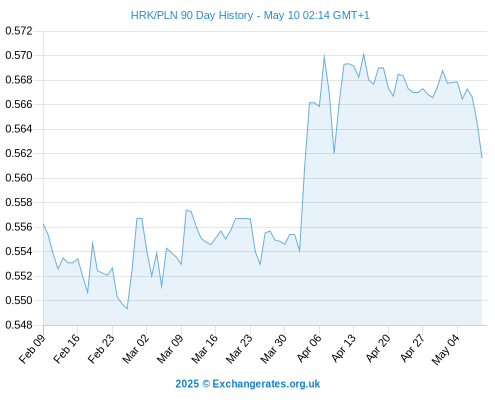Click the 0.566 y-axis value label
Viewport: 495px width, 400px height.
19,104
